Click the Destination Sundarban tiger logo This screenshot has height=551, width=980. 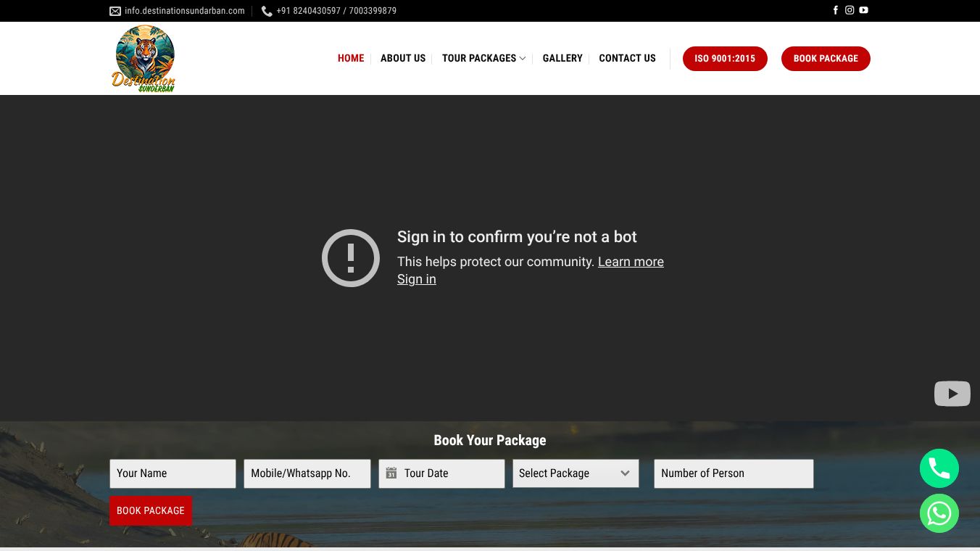(144, 59)
